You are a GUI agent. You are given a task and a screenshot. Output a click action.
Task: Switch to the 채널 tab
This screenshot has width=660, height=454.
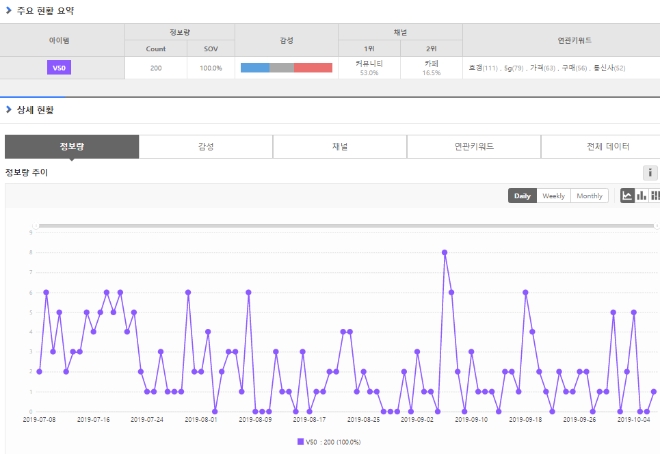[x=340, y=147]
